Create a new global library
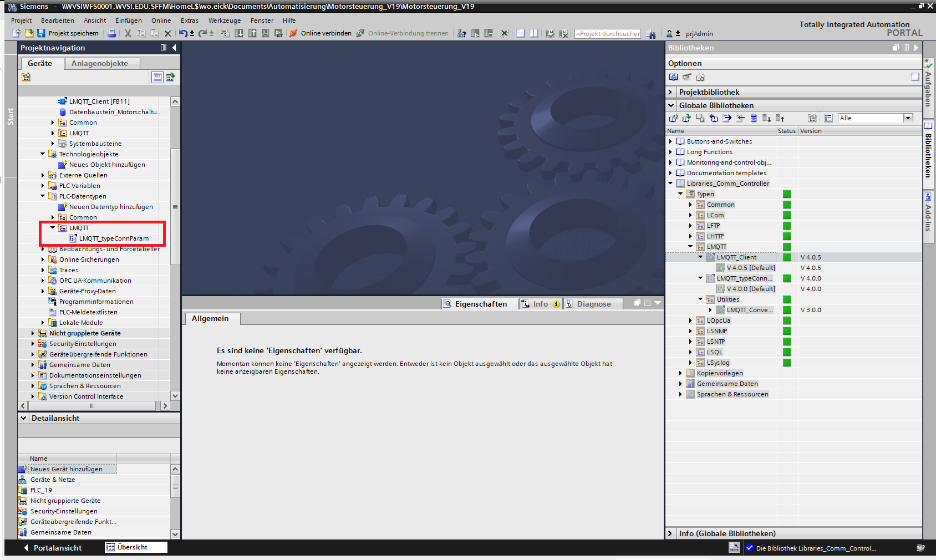Viewport: 936px width, 560px height. [x=673, y=118]
